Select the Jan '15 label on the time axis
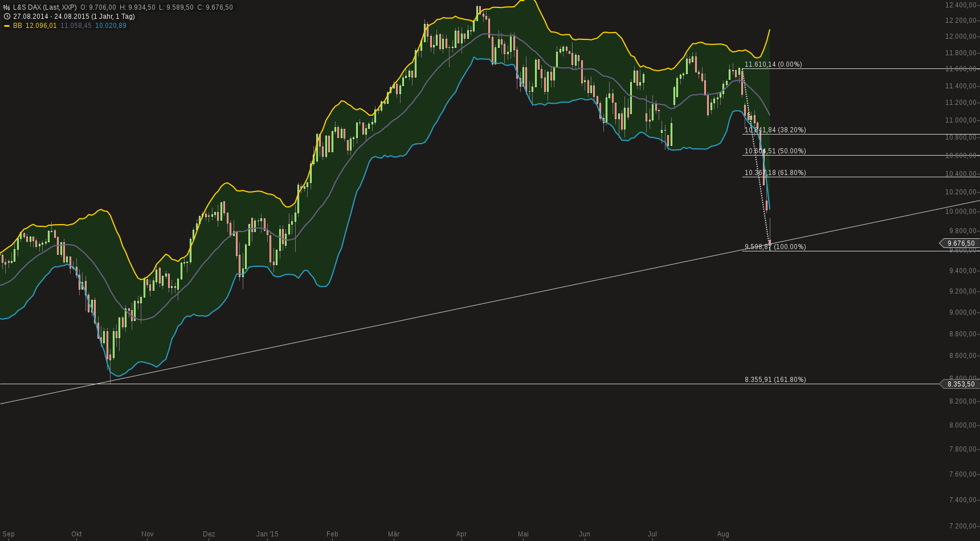The width and height of the screenshot is (980, 541). tap(268, 534)
